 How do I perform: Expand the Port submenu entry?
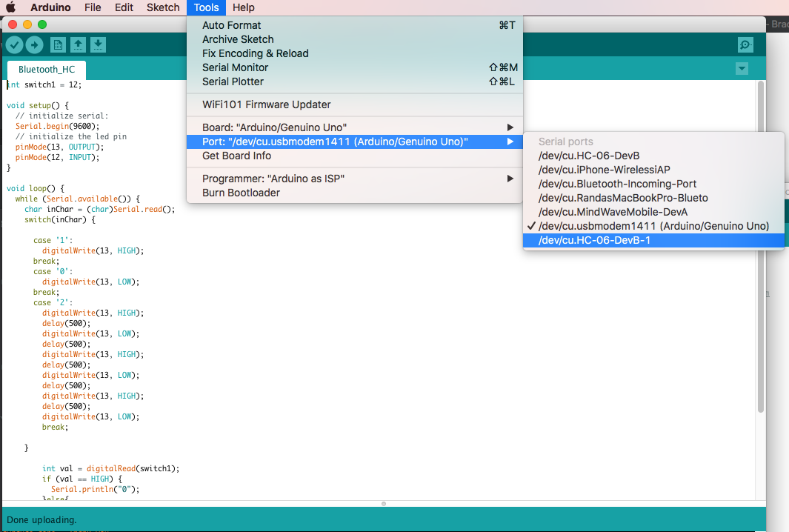354,142
